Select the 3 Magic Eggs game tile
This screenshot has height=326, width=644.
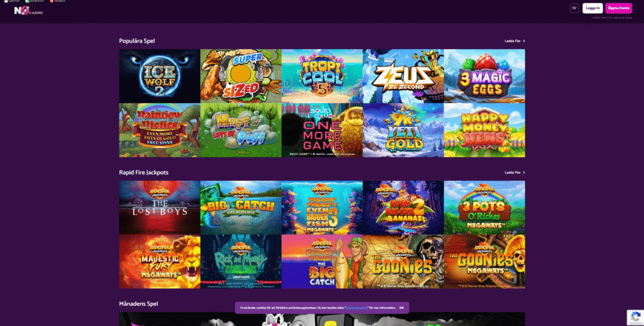tap(485, 76)
